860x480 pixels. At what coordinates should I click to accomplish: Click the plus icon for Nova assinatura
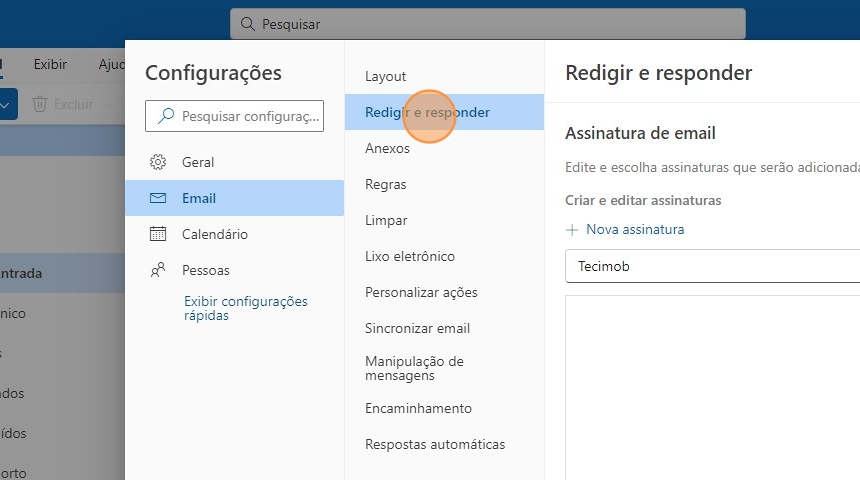click(x=573, y=230)
